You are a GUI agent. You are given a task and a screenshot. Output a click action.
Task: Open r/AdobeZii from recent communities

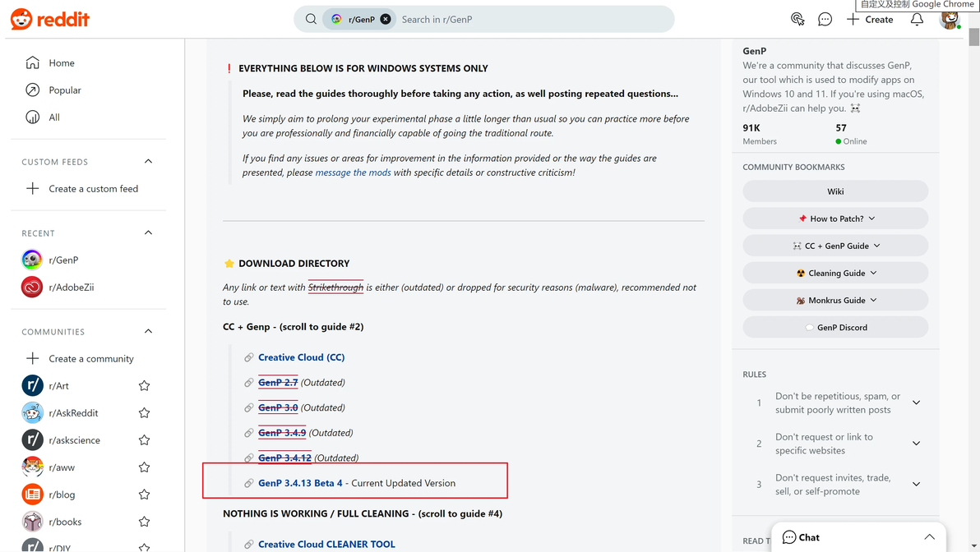tap(71, 287)
